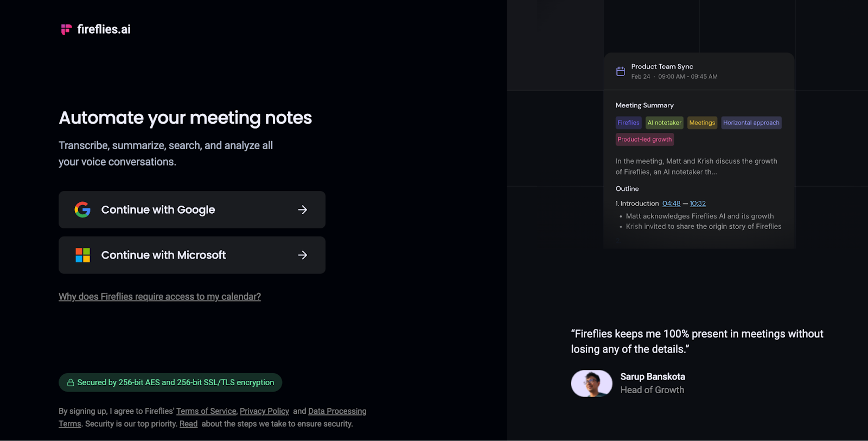Image resolution: width=868 pixels, height=441 pixels.
Task: Open the Data Processing Terms link
Action: (337, 411)
